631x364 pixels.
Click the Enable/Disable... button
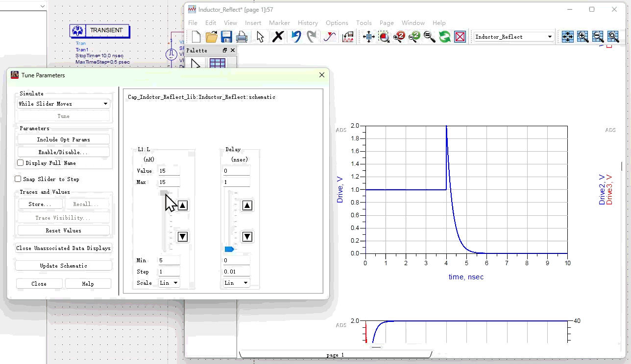pos(64,152)
